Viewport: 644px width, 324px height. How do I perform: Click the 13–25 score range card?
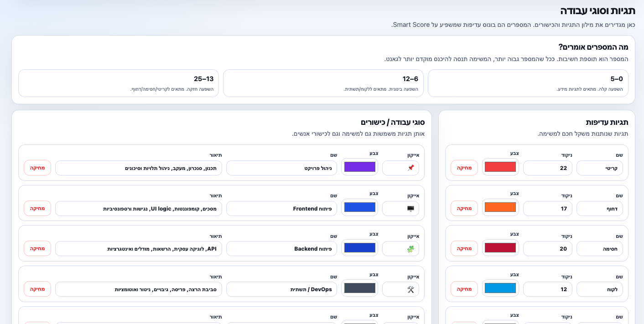point(119,83)
